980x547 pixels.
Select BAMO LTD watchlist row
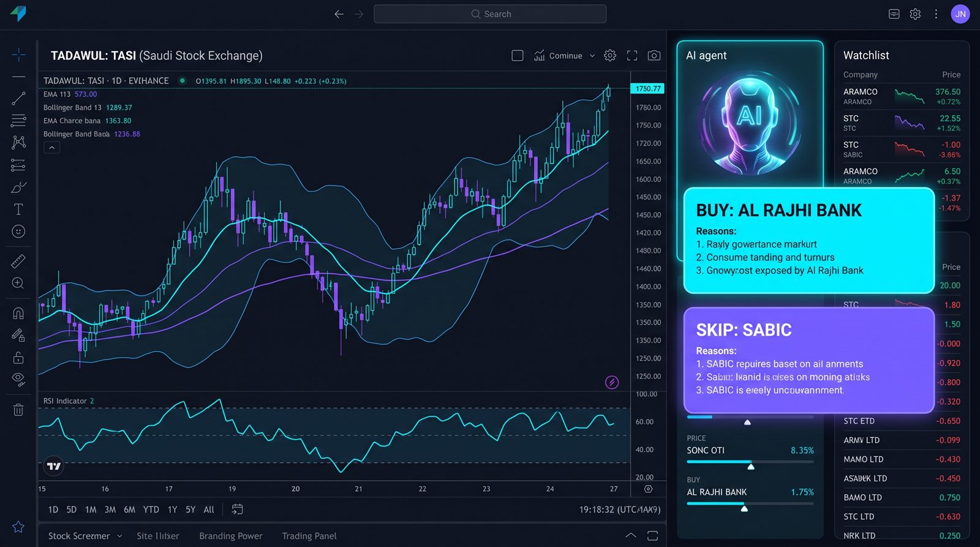(x=902, y=497)
